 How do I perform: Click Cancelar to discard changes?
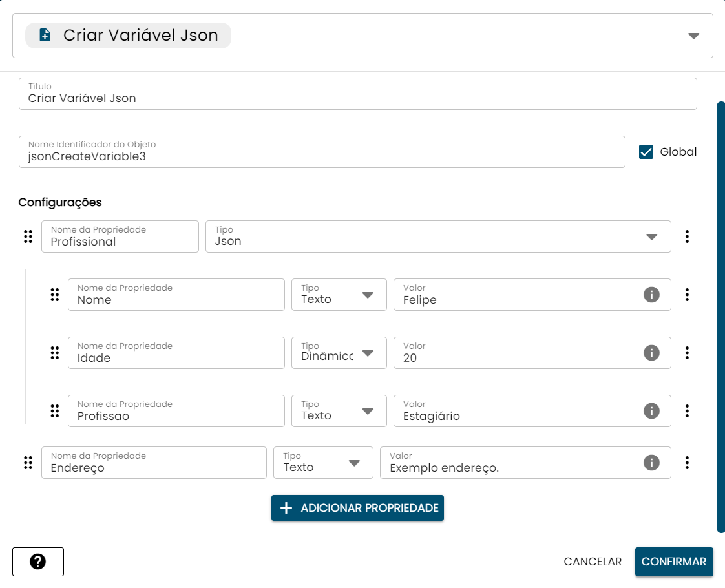point(593,562)
